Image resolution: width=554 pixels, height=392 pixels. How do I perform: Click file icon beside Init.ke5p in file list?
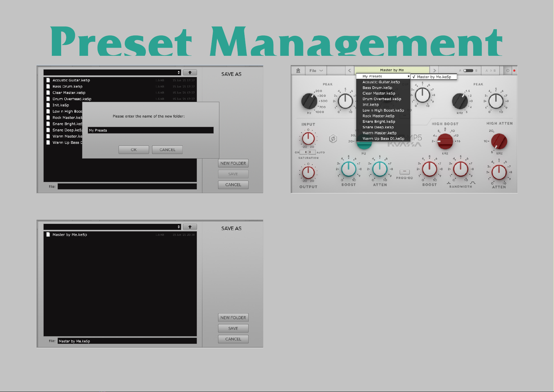tap(48, 105)
